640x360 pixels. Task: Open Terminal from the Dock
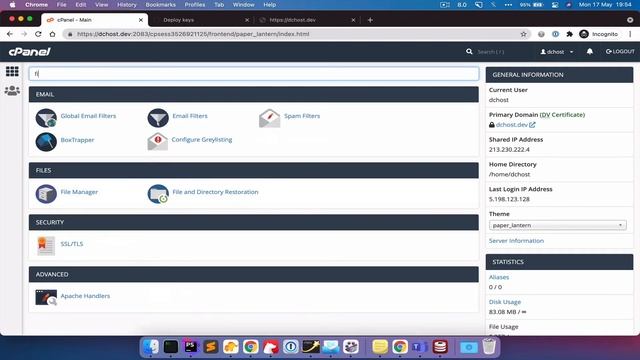(x=171, y=347)
